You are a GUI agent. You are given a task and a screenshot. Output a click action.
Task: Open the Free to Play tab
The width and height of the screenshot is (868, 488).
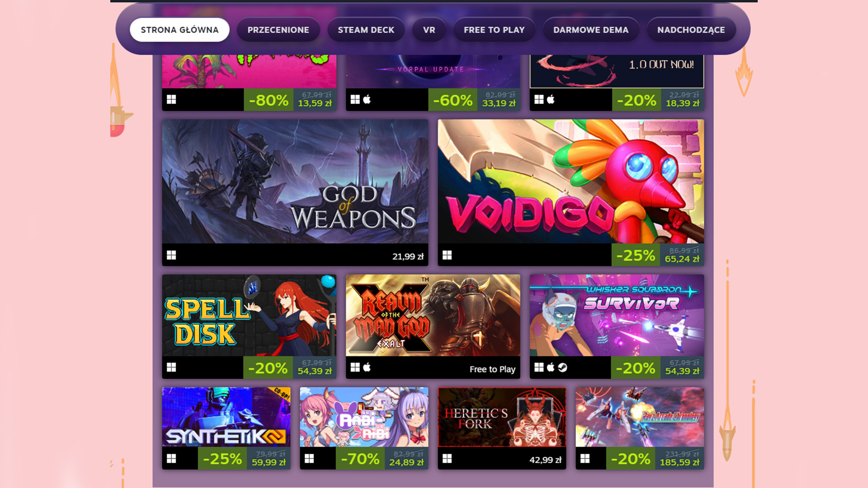pos(494,30)
